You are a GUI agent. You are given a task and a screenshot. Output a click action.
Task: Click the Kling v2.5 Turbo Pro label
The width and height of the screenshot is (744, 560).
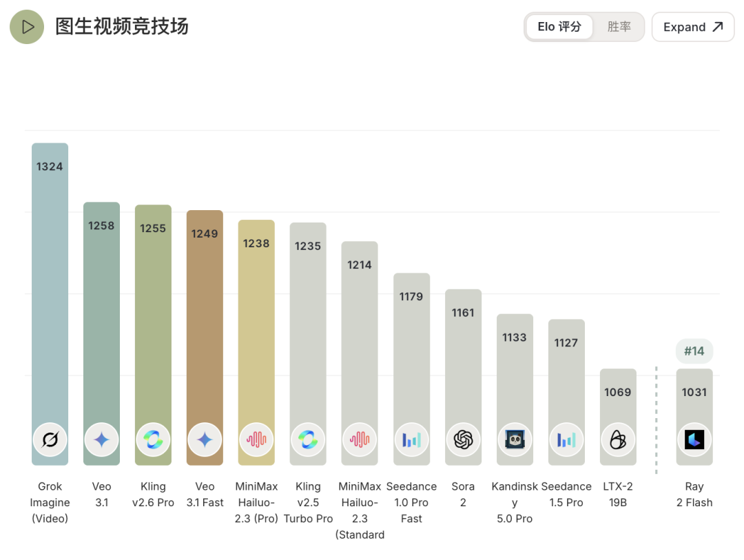click(308, 503)
